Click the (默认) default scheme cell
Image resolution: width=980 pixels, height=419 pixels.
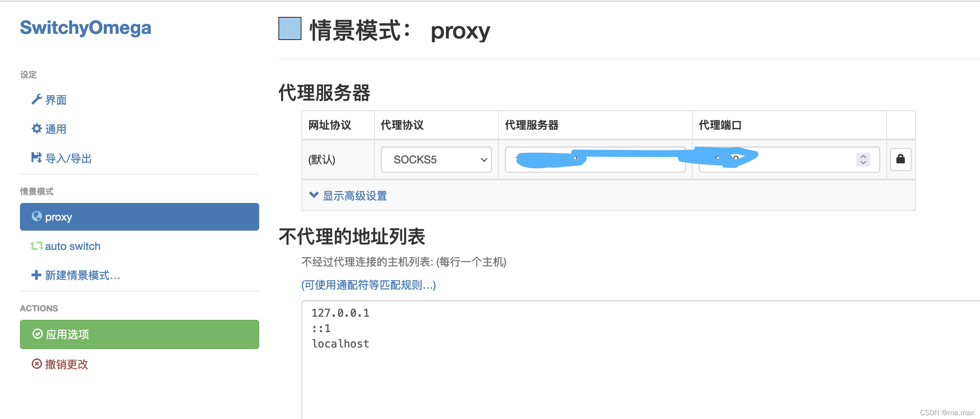point(322,160)
